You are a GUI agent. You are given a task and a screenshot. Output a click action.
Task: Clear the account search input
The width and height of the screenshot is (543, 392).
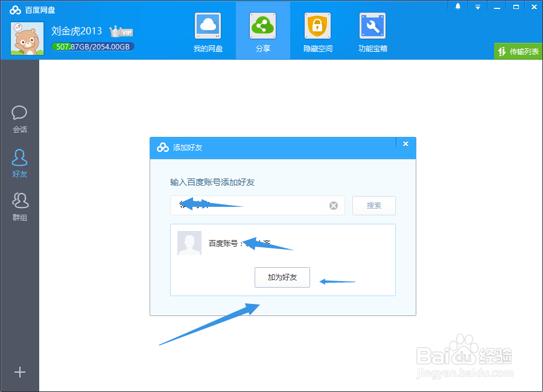click(x=334, y=206)
